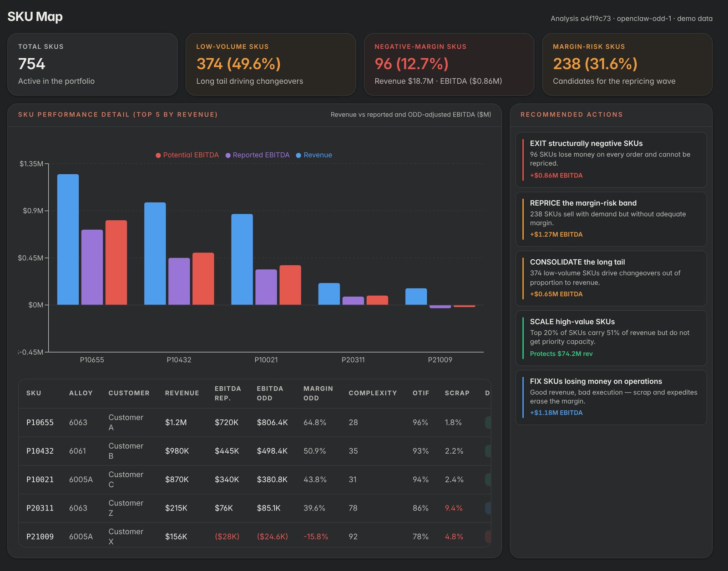The image size is (728, 571).
Task: Select SCALE high-value SKUs action
Action: click(611, 338)
